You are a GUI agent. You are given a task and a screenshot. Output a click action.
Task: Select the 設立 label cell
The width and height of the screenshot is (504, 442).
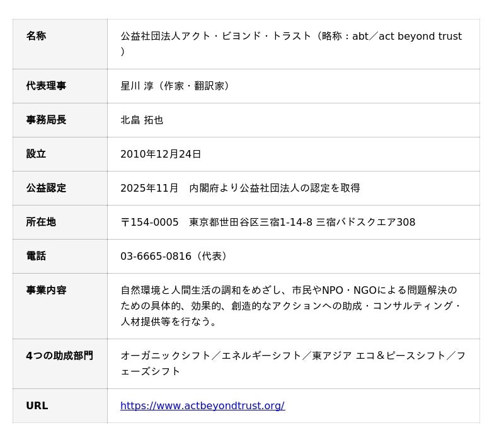60,154
